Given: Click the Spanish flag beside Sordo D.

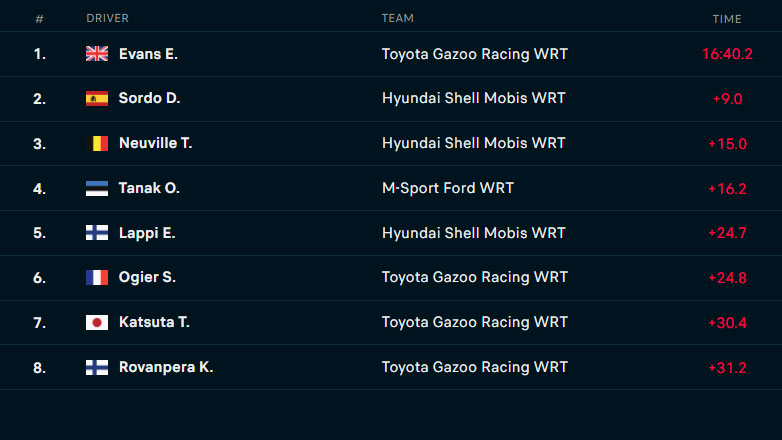Looking at the screenshot, I should click(97, 99).
